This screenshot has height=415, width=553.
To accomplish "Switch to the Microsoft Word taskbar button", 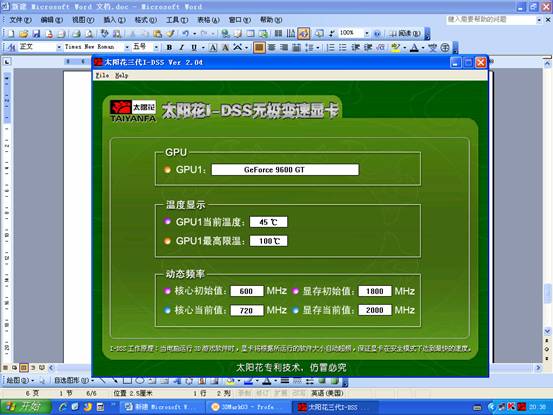I will click(162, 407).
